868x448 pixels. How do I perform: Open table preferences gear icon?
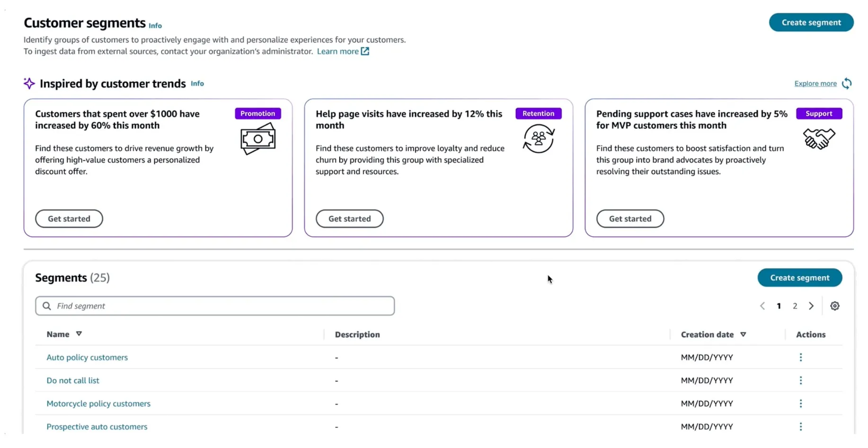pos(835,306)
